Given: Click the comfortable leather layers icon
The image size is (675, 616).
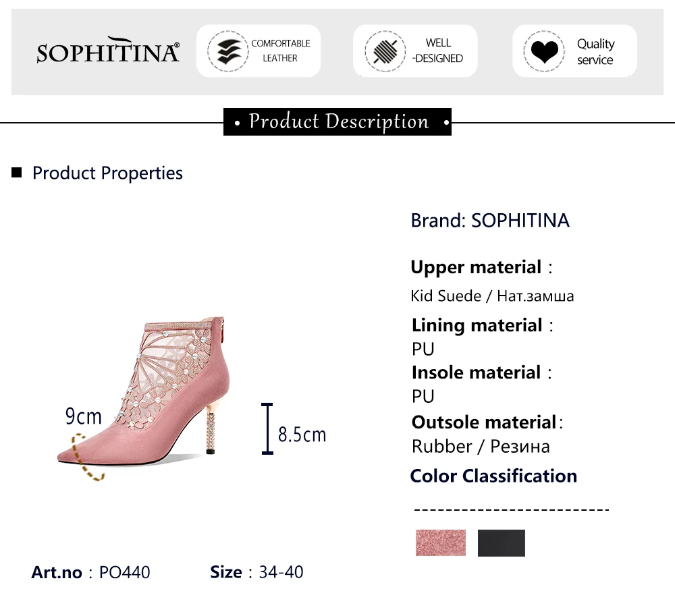Looking at the screenshot, I should tap(227, 51).
